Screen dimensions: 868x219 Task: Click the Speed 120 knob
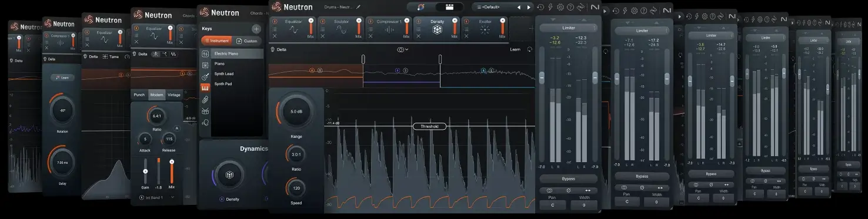(296, 188)
